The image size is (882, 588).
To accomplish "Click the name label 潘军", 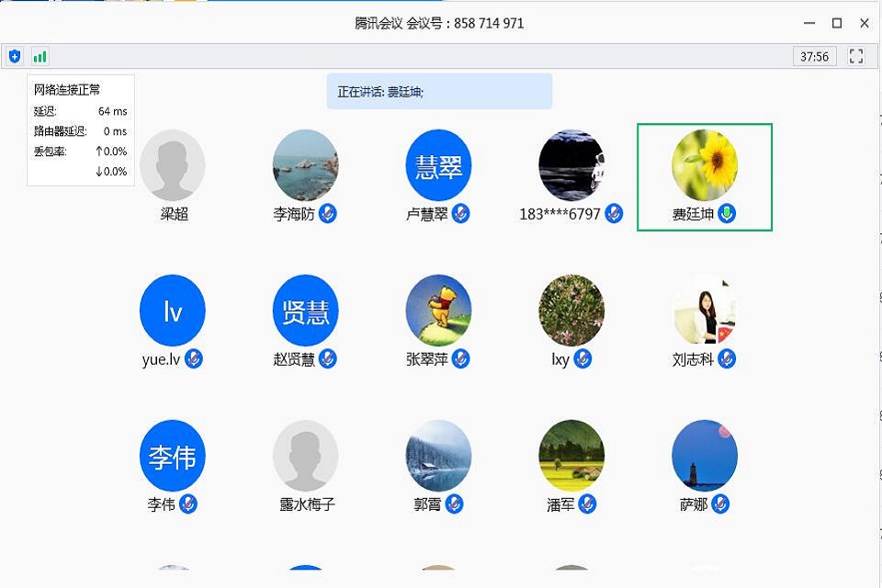I will point(560,504).
